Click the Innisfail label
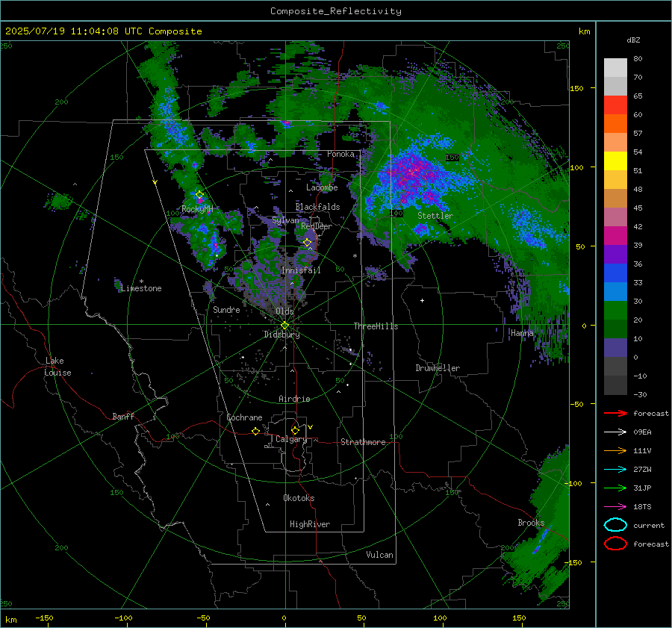Viewport: 672px width, 628px height. (301, 270)
